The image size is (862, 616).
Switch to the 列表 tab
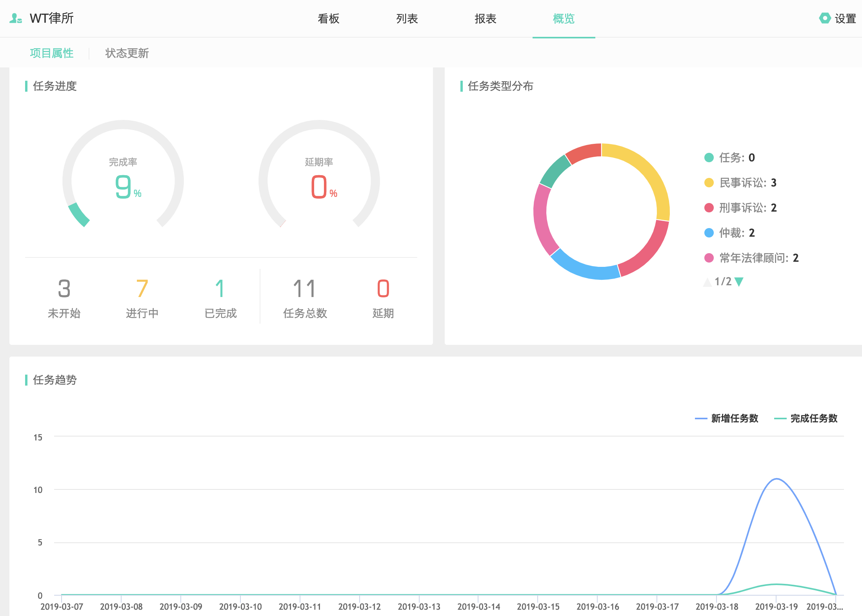(407, 18)
